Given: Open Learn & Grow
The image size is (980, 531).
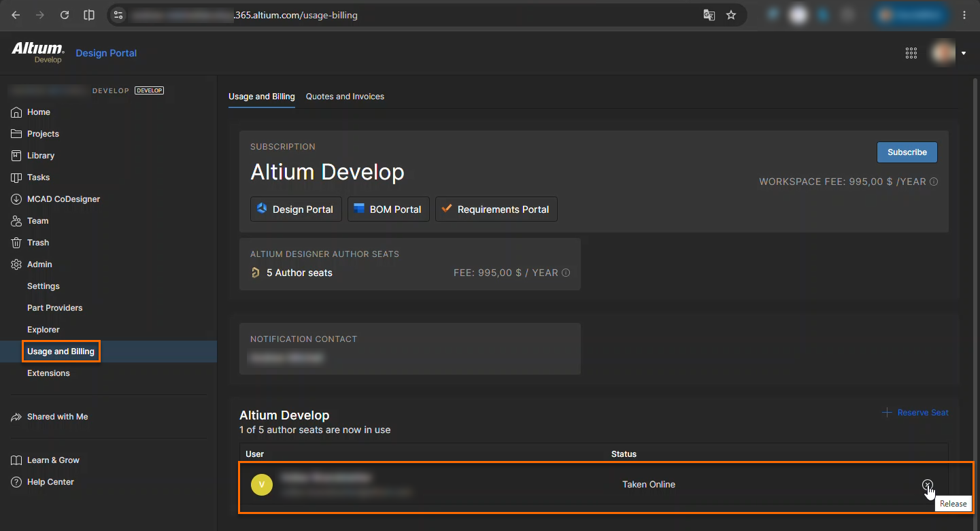Looking at the screenshot, I should 53,460.
